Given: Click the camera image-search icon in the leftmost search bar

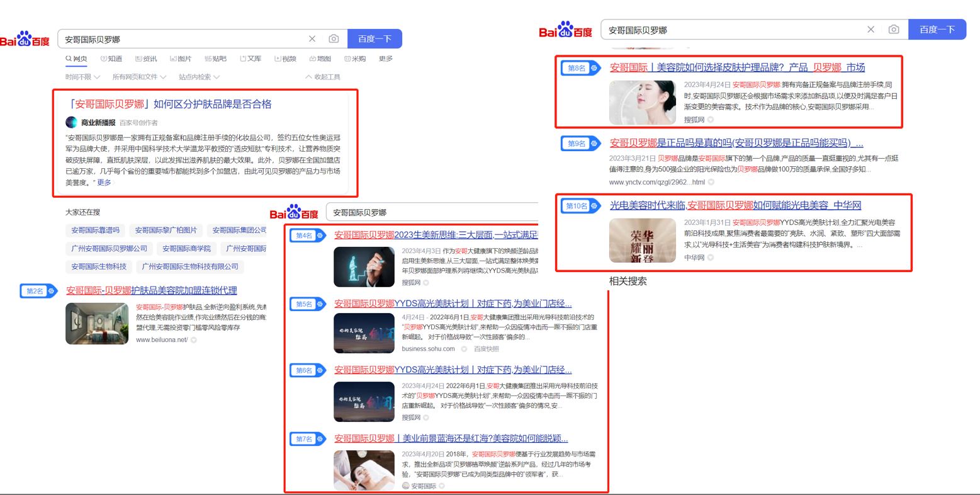Looking at the screenshot, I should coord(334,39).
